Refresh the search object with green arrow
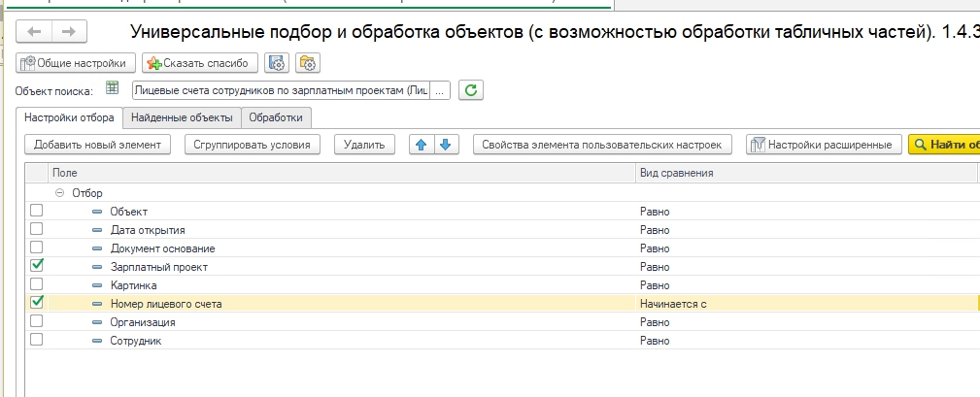 click(471, 90)
